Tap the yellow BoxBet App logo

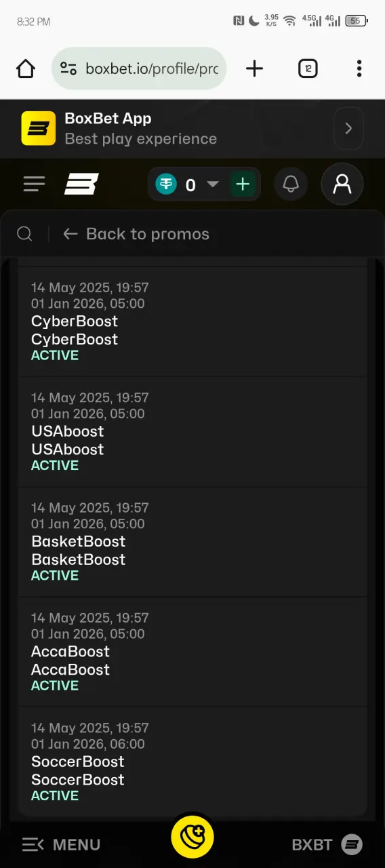click(x=39, y=128)
